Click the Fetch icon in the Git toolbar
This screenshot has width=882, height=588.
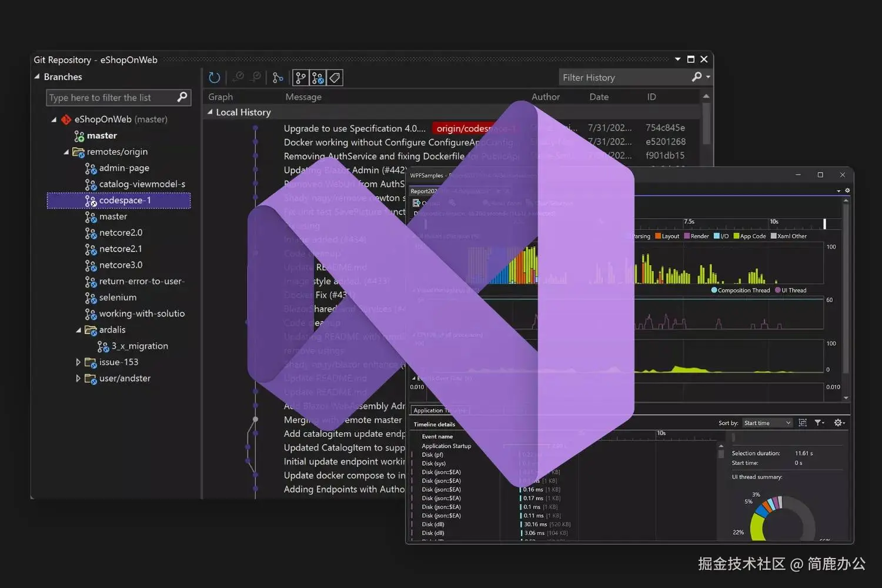point(238,77)
